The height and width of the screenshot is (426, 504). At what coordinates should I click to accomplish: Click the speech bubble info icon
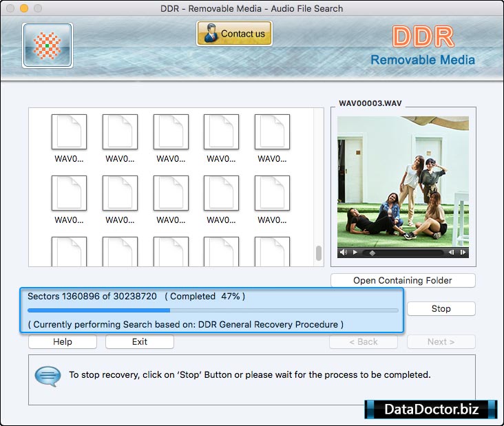point(48,376)
